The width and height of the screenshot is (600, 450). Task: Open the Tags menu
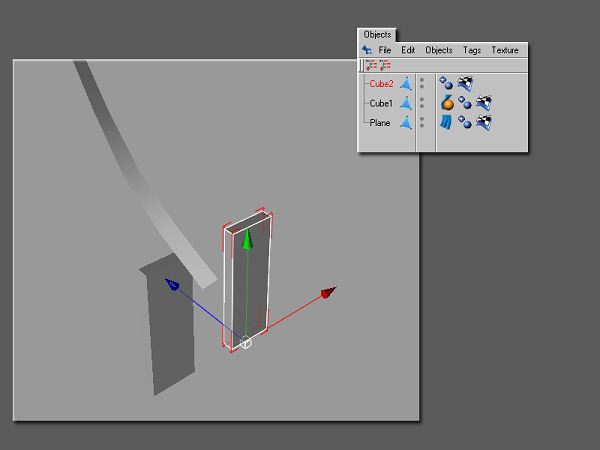[472, 50]
